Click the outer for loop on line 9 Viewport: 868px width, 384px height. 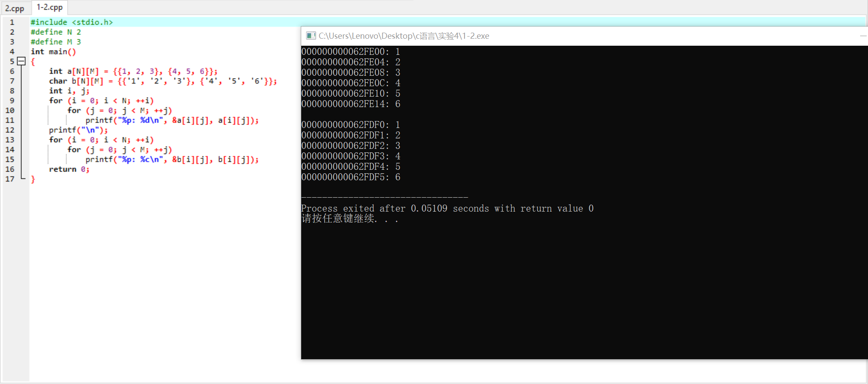101,101
